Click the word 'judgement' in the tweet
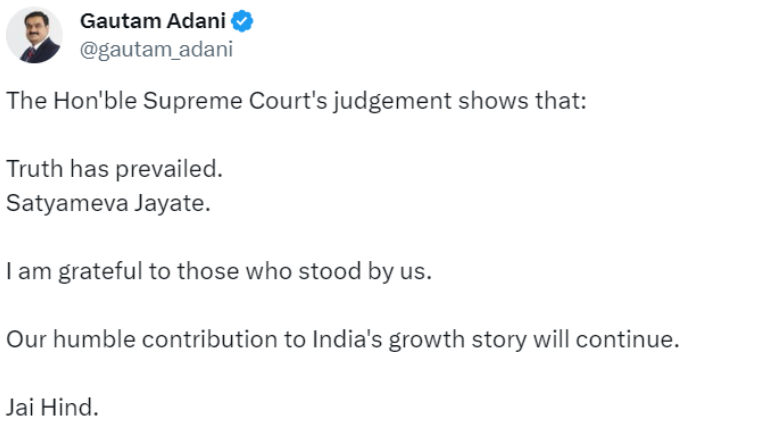Screen dimensions: 774x430 (392, 102)
